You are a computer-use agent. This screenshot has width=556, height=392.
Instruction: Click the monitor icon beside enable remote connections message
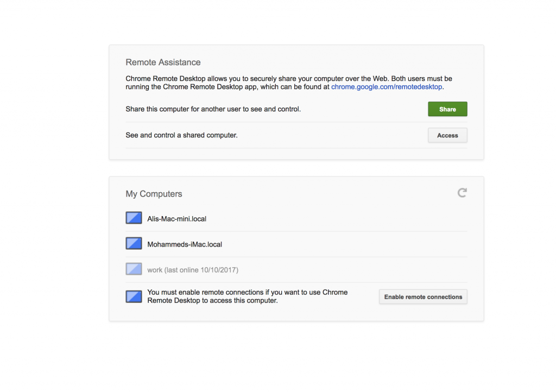(134, 296)
